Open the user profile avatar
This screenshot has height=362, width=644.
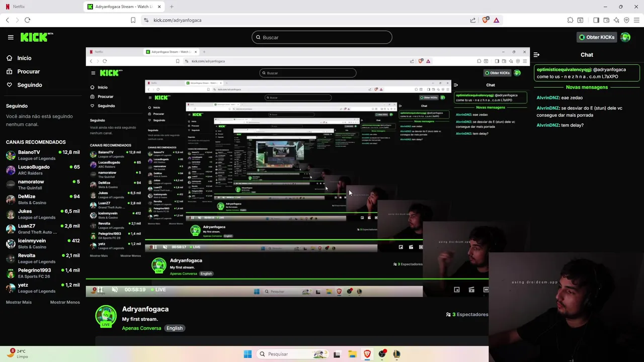(625, 37)
